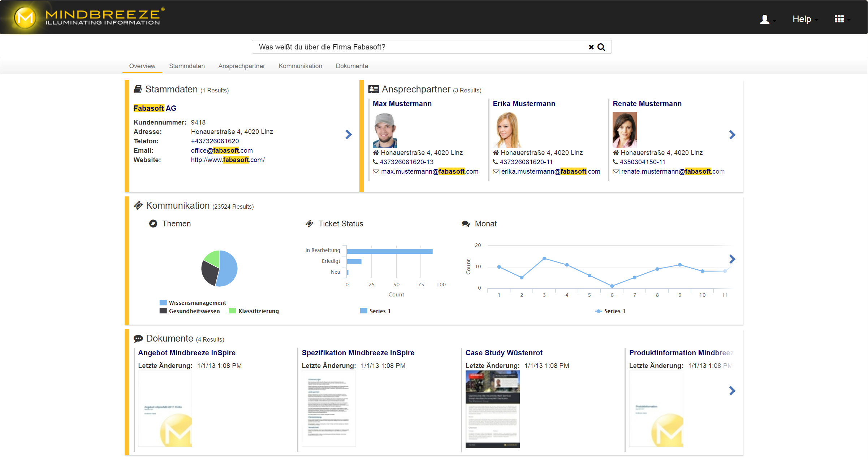Viewport: 868px width, 460px height.
Task: Expand Stammdaten section with right arrow
Action: 348,135
